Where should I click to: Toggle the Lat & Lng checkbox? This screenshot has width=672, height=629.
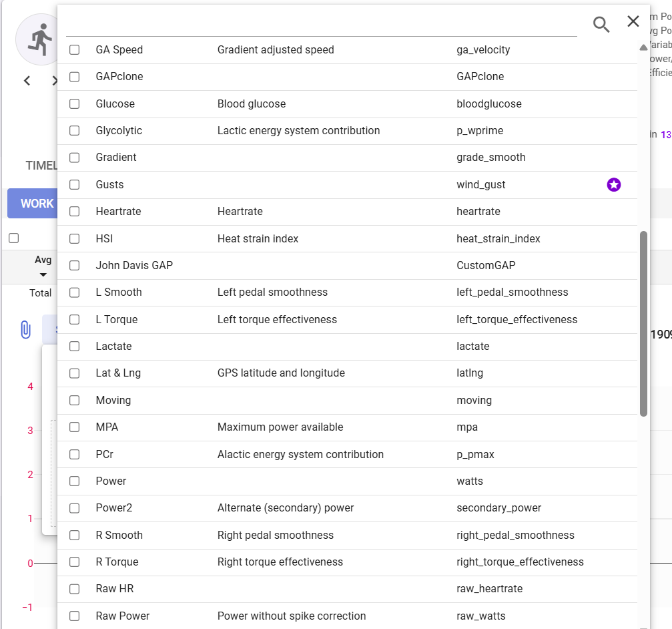tap(75, 373)
